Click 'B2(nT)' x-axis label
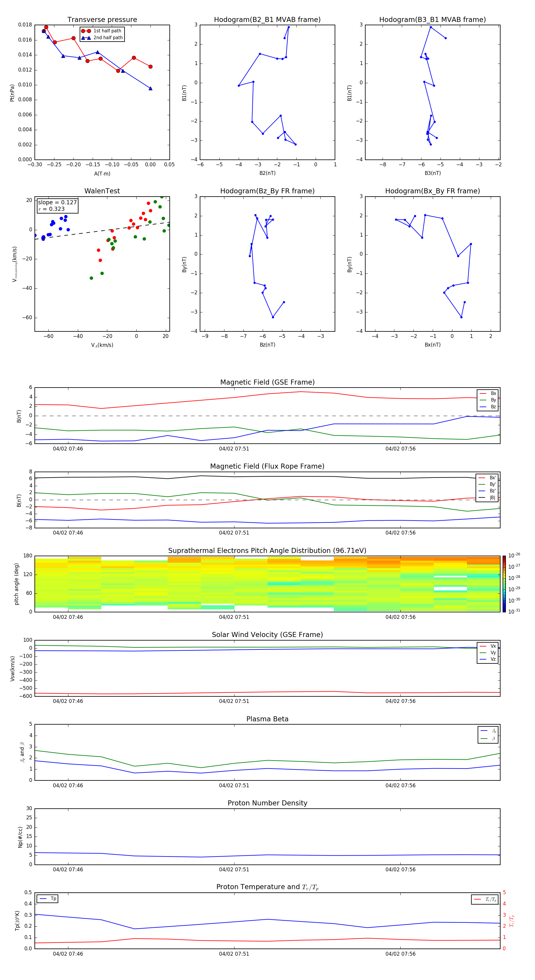535x980 pixels. tap(267, 173)
